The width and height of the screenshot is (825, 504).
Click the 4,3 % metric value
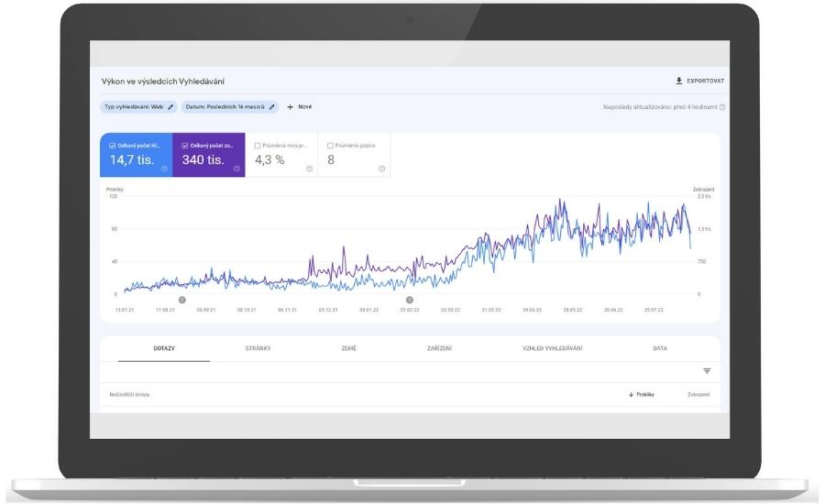(x=269, y=160)
